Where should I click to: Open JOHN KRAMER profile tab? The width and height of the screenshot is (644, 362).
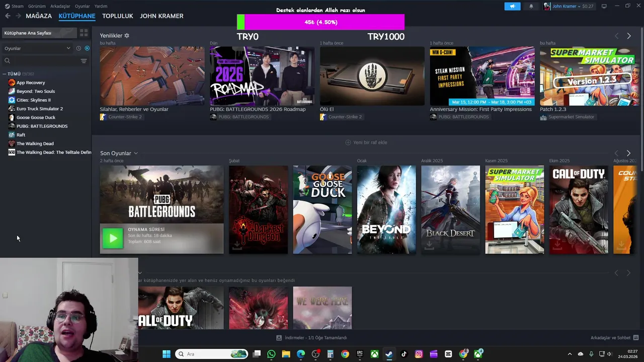tap(162, 16)
